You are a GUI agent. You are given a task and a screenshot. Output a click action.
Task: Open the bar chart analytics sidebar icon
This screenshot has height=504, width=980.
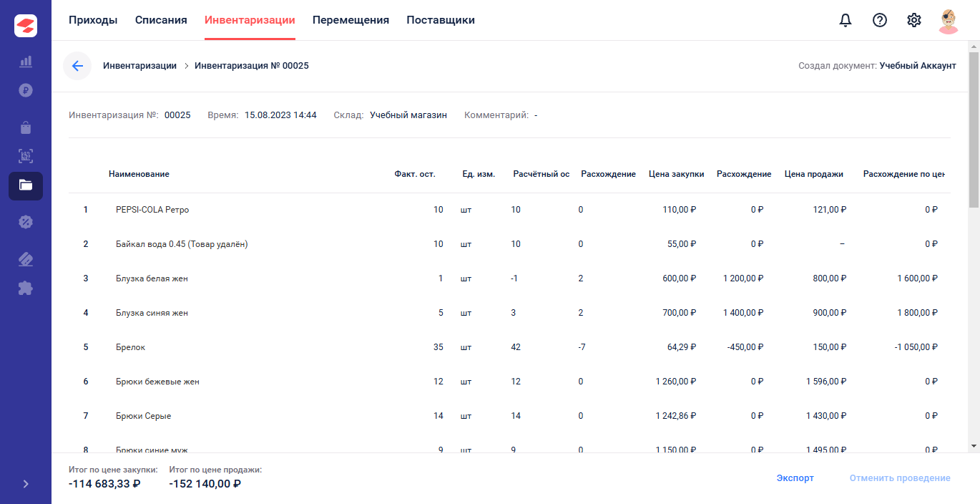[26, 61]
